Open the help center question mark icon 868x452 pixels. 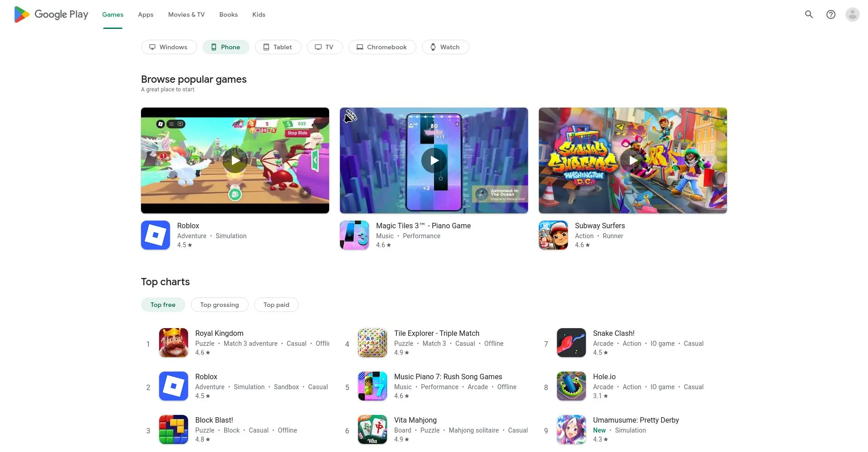click(830, 14)
